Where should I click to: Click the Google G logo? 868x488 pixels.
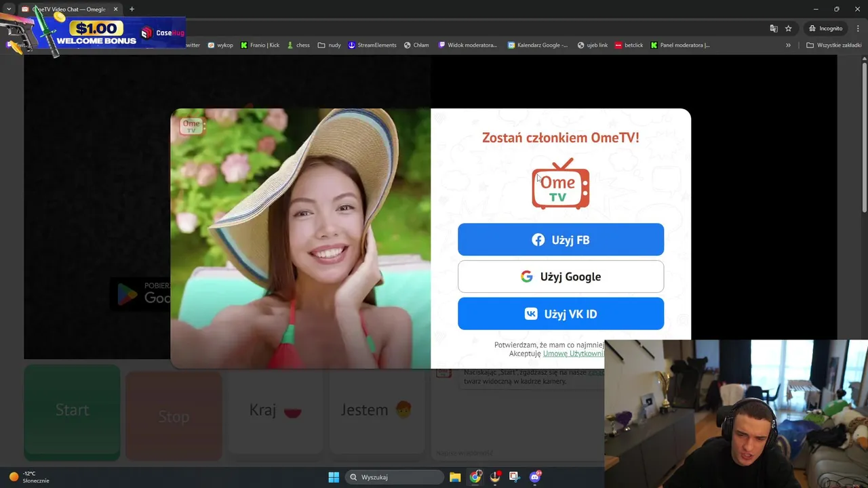coord(526,277)
